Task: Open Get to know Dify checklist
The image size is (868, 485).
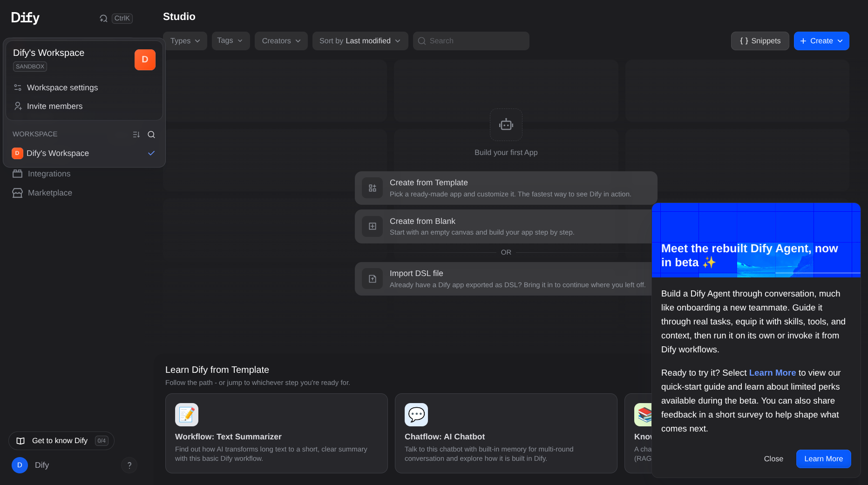Action: 61,441
